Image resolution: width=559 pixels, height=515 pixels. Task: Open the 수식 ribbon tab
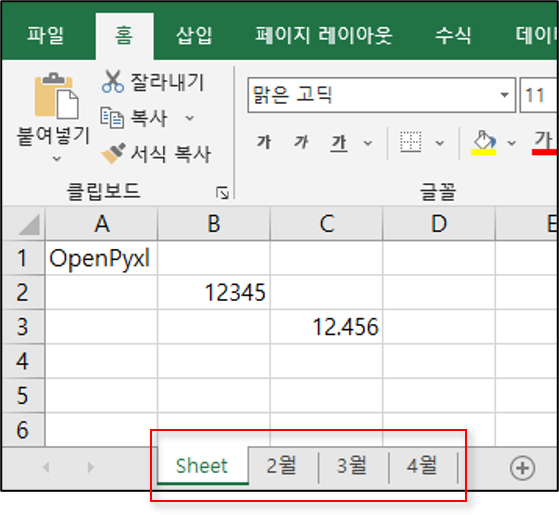tap(453, 36)
